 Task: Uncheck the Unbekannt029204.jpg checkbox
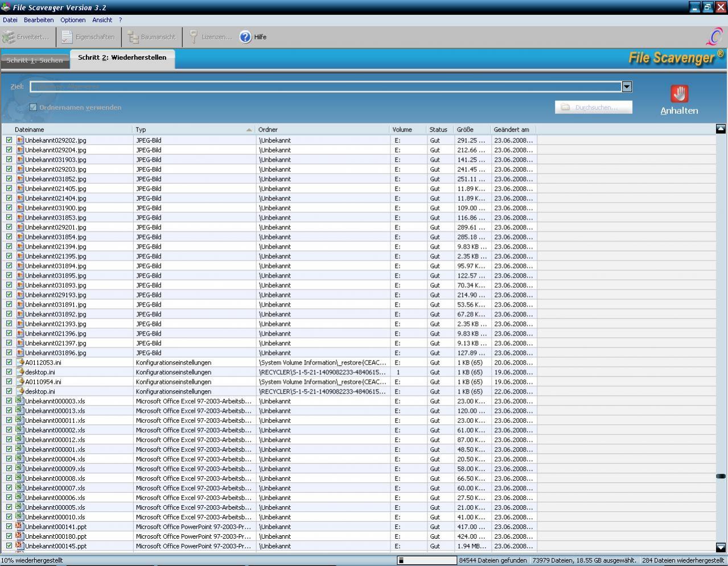point(9,150)
